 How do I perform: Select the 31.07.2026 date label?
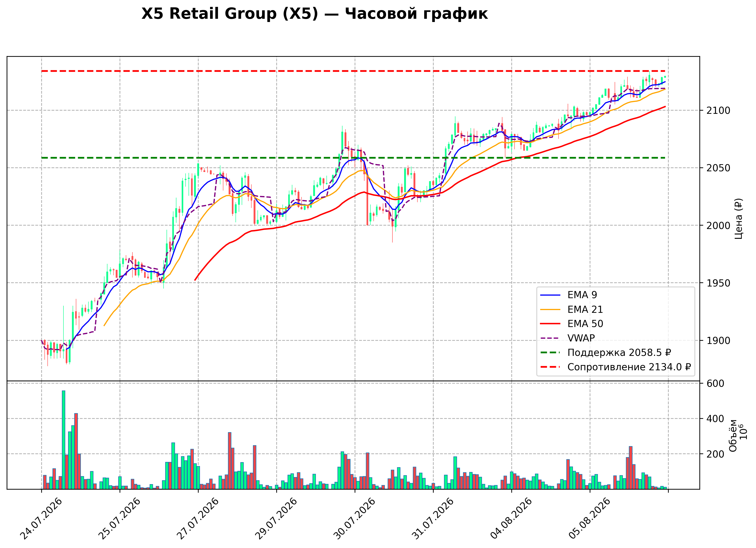tap(432, 519)
